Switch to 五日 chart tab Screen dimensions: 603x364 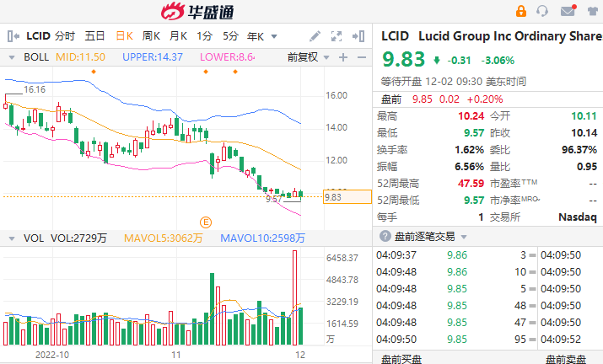click(x=95, y=36)
